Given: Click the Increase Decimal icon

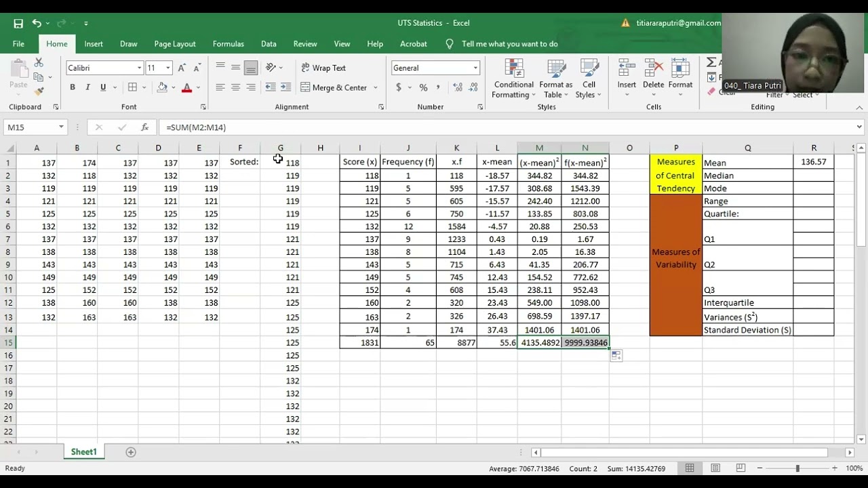Looking at the screenshot, I should pyautogui.click(x=458, y=87).
